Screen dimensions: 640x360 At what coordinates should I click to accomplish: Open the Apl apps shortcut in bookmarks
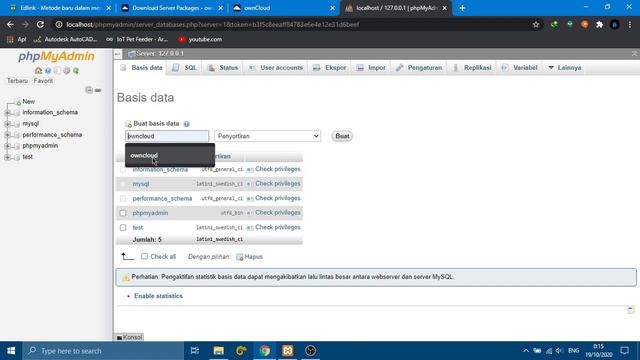tap(16, 40)
